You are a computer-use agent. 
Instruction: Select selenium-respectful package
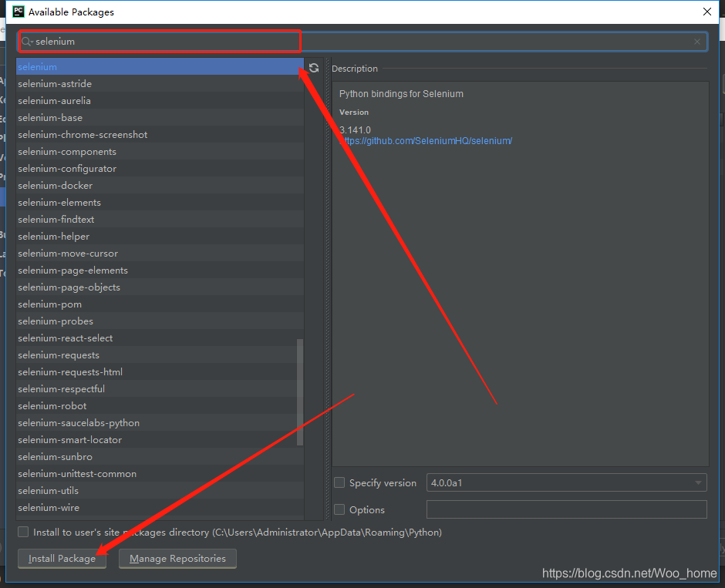click(x=160, y=389)
